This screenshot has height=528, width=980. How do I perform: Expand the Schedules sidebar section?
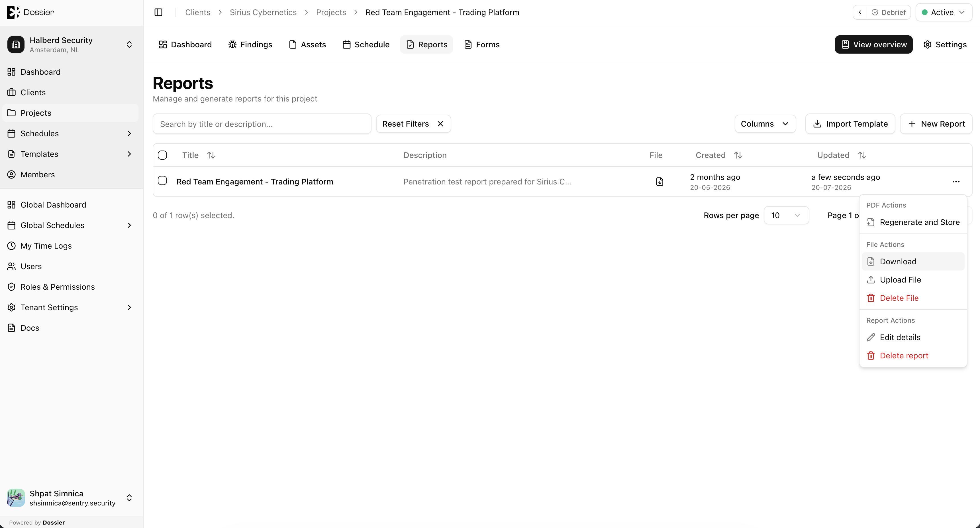pos(129,134)
